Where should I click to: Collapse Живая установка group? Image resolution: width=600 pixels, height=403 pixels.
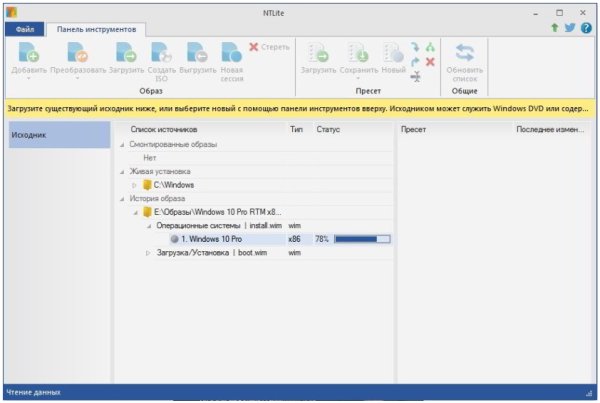point(122,172)
